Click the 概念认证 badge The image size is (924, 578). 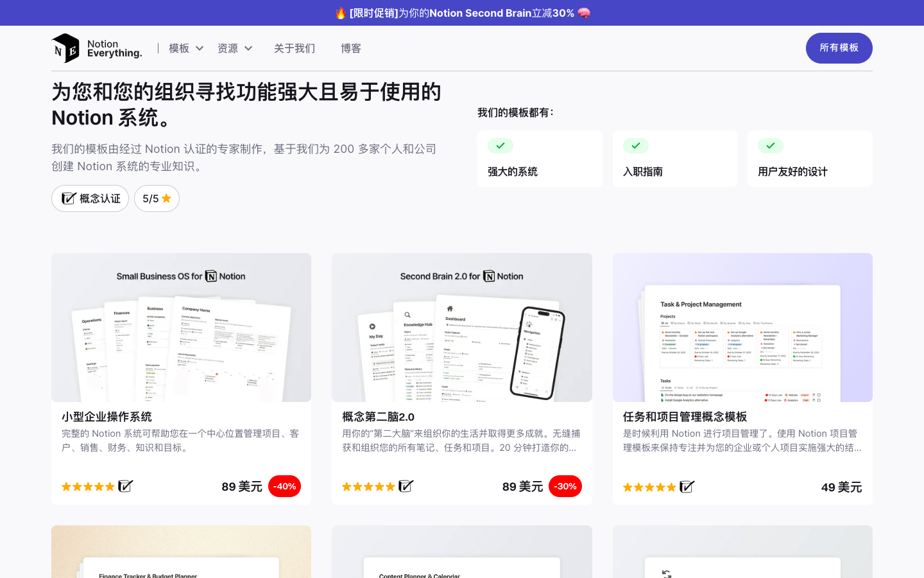tap(90, 198)
